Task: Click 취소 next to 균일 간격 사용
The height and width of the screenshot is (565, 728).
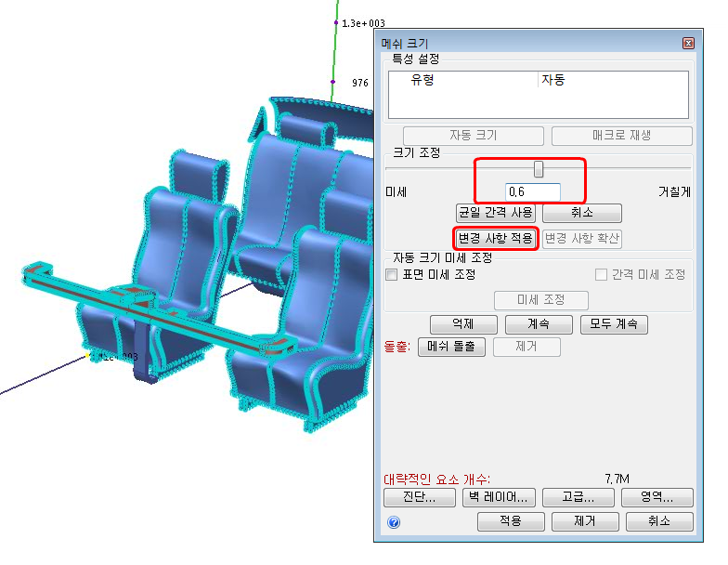Action: pos(581,213)
